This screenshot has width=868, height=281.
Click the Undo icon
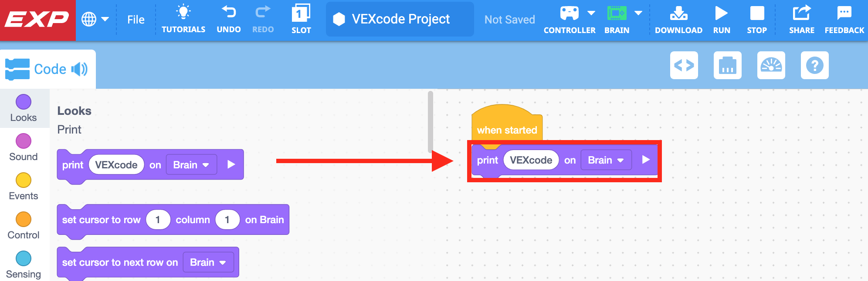[228, 12]
